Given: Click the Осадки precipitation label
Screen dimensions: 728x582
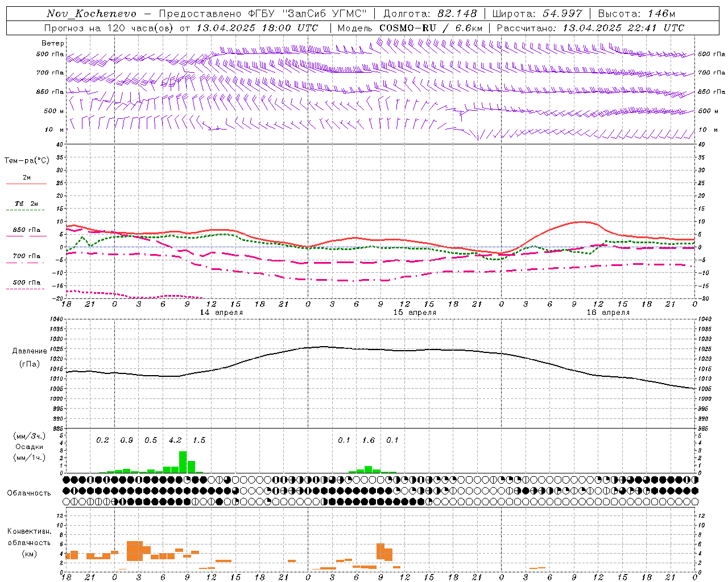Looking at the screenshot, I should (x=30, y=447).
